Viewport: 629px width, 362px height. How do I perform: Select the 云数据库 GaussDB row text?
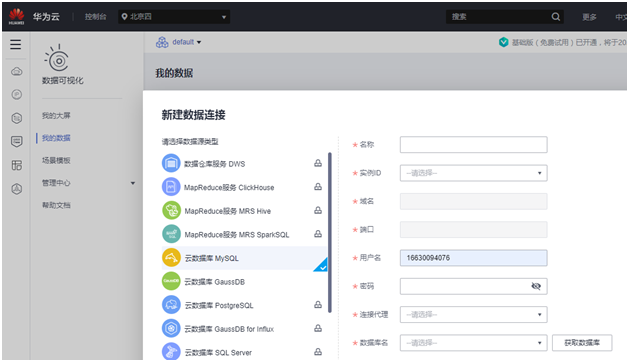pyautogui.click(x=215, y=282)
